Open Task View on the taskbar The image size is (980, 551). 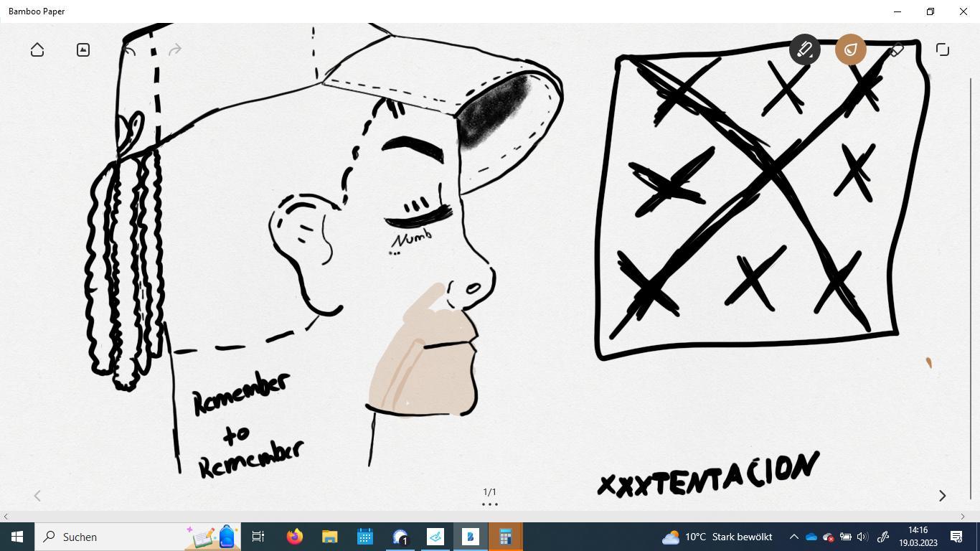(258, 537)
